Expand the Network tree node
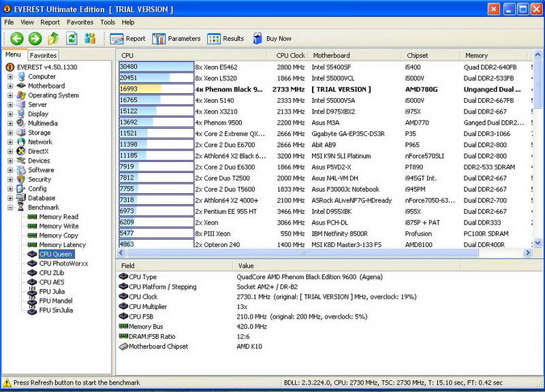The height and width of the screenshot is (392, 545). (10, 142)
